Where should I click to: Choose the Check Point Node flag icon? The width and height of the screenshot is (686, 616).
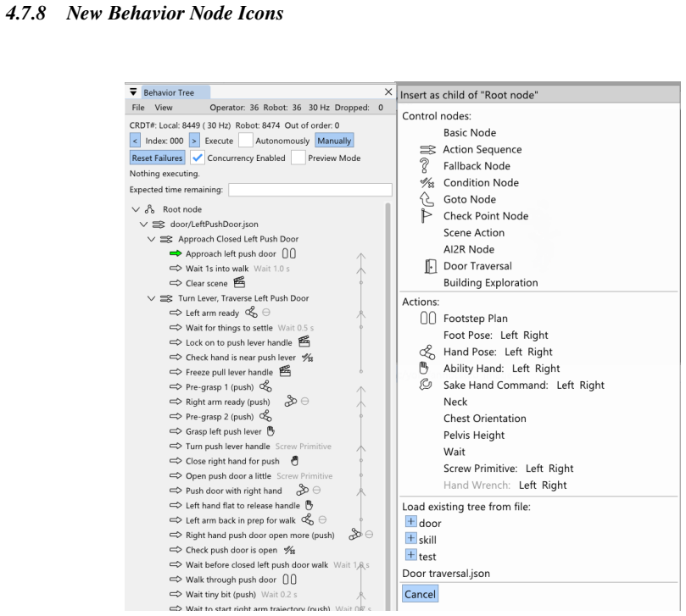coord(426,216)
